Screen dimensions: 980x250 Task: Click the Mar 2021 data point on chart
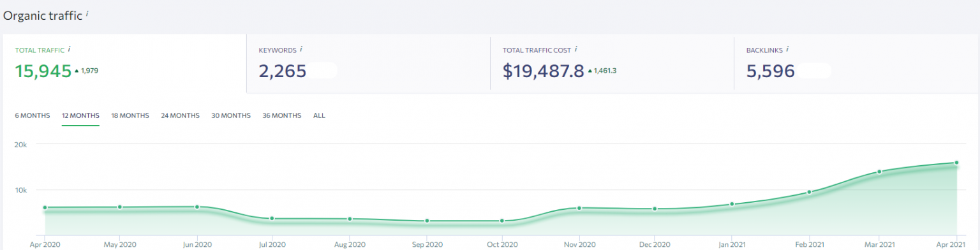pyautogui.click(x=879, y=172)
